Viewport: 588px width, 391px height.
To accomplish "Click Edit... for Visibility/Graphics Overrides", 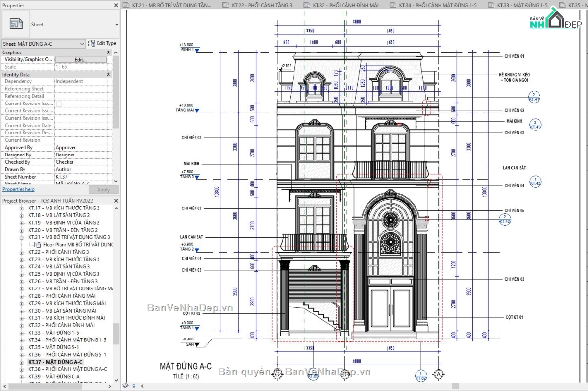I will (80, 59).
